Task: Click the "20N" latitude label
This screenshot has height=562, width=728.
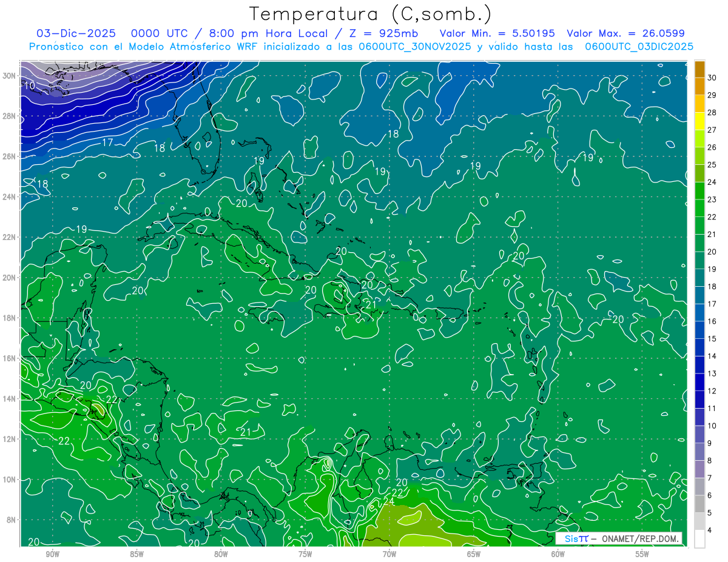Action: pos(9,278)
